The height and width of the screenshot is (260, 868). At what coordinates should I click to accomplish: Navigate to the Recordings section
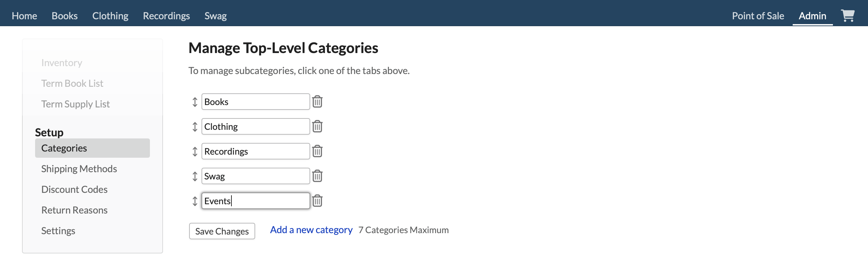pyautogui.click(x=166, y=15)
